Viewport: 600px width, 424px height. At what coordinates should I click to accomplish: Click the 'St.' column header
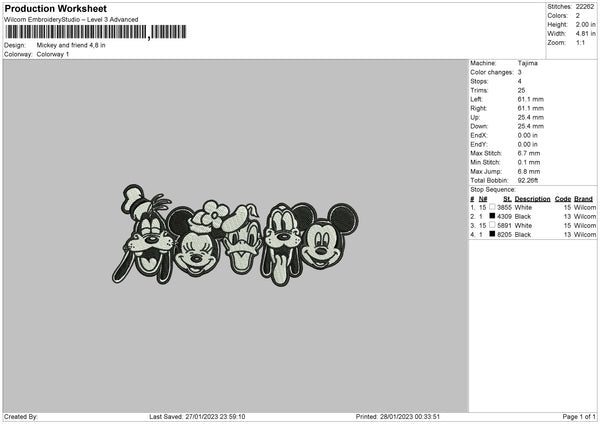[507, 199]
